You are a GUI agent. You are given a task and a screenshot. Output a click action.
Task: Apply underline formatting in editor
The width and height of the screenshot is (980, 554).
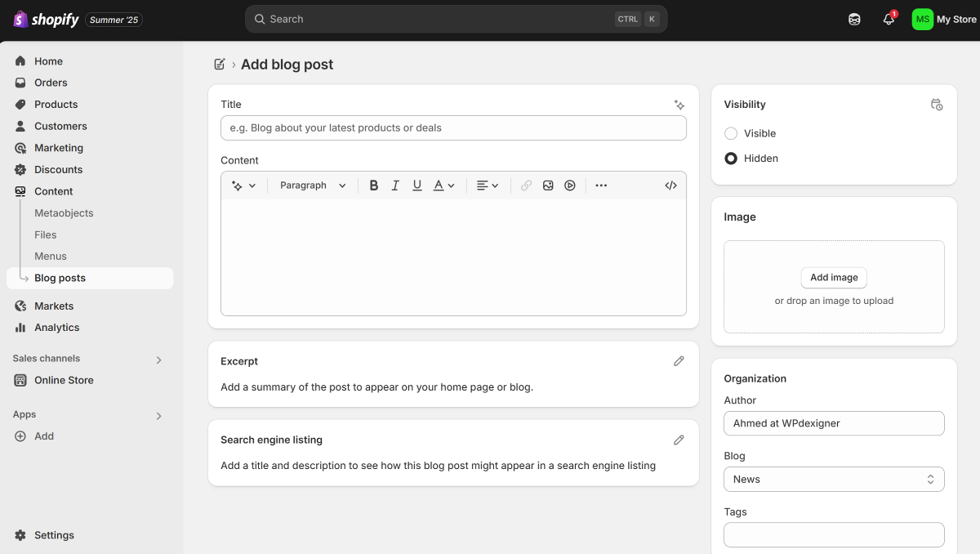click(417, 185)
